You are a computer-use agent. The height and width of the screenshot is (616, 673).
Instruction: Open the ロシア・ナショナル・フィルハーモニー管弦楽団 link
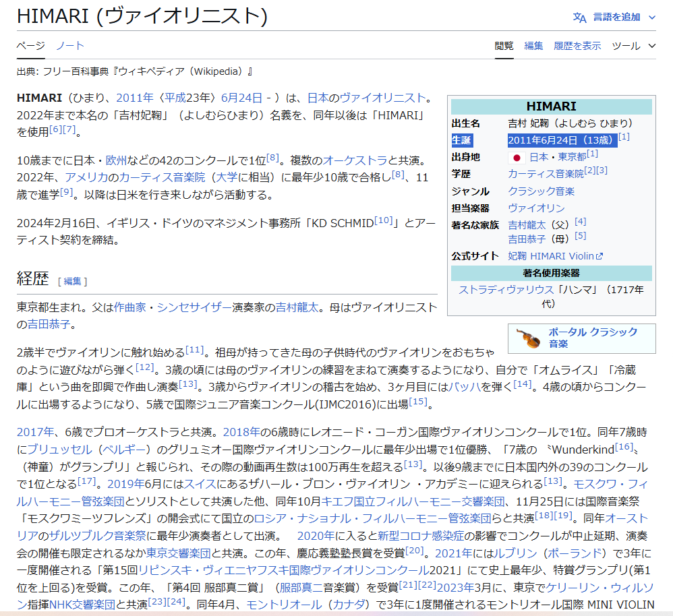(372, 519)
